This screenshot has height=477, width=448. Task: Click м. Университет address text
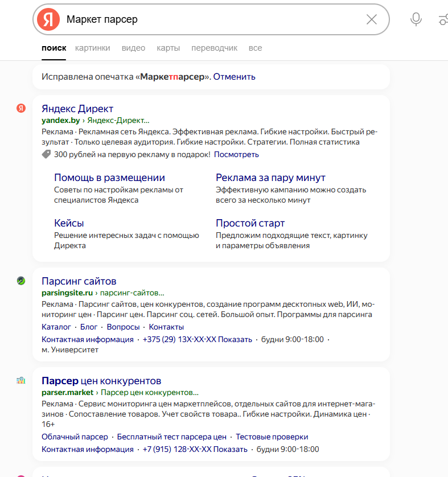pyautogui.click(x=70, y=350)
